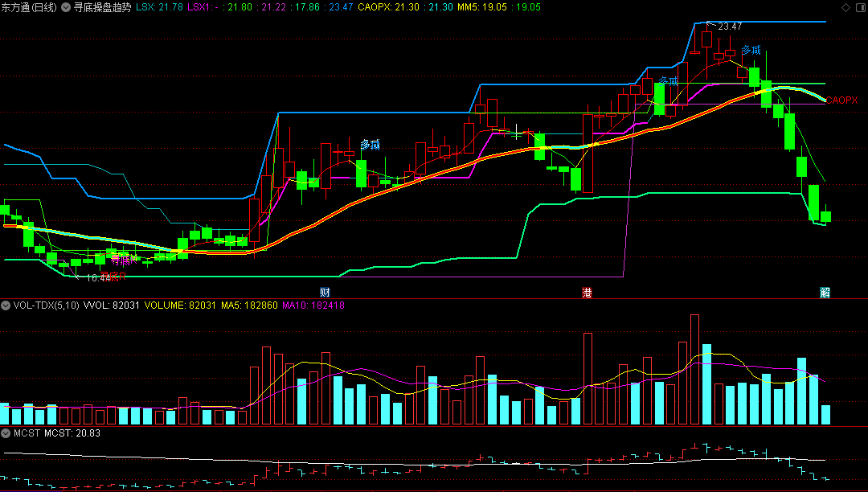The image size is (868, 492).
Task: Click the LSX: 21.78 readout
Action: pyautogui.click(x=159, y=7)
